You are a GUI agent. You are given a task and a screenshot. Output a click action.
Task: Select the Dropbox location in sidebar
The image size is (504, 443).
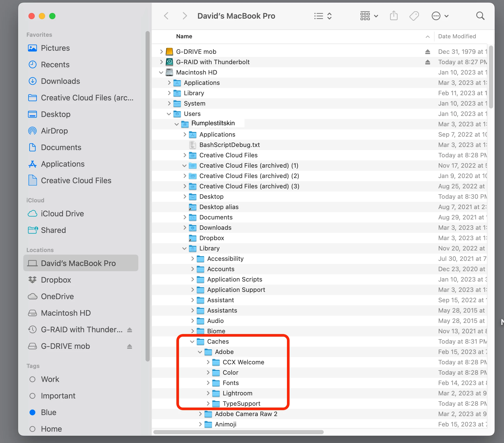(56, 280)
